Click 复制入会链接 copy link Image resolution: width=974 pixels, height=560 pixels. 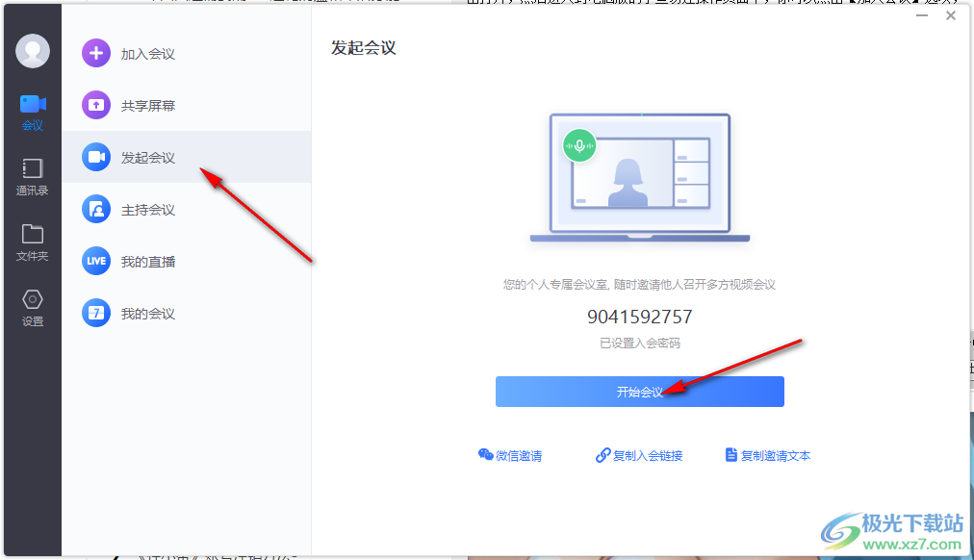[639, 456]
